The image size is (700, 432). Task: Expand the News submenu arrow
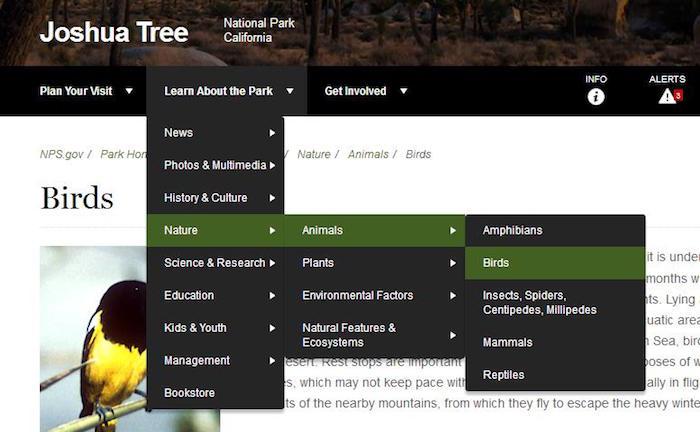click(272, 133)
